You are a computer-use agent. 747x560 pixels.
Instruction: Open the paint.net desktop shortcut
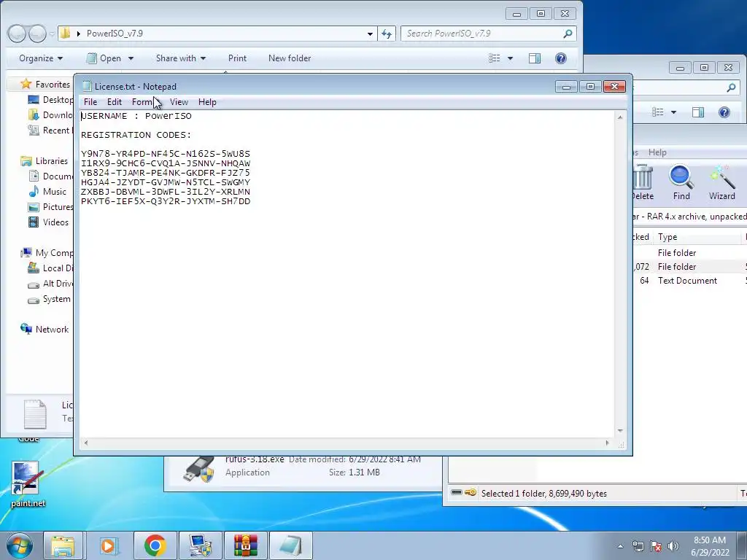tap(28, 484)
